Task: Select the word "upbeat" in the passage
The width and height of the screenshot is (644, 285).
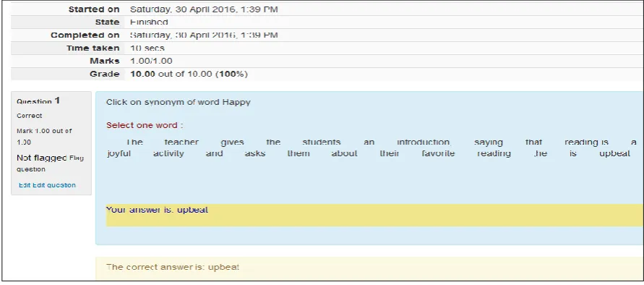Action: click(x=614, y=154)
